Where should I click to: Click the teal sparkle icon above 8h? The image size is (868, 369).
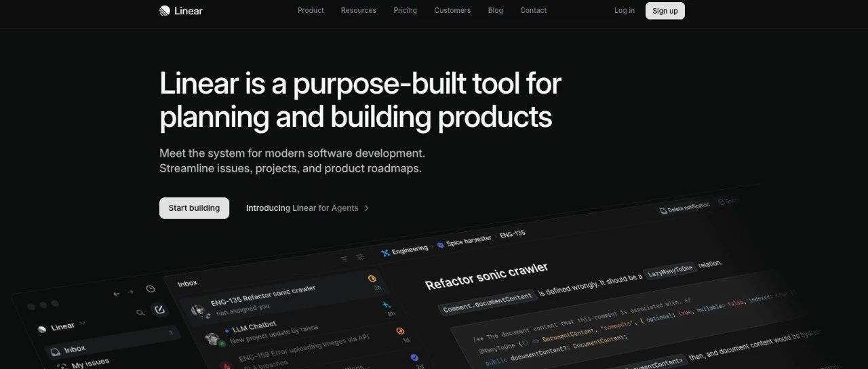pyautogui.click(x=387, y=305)
